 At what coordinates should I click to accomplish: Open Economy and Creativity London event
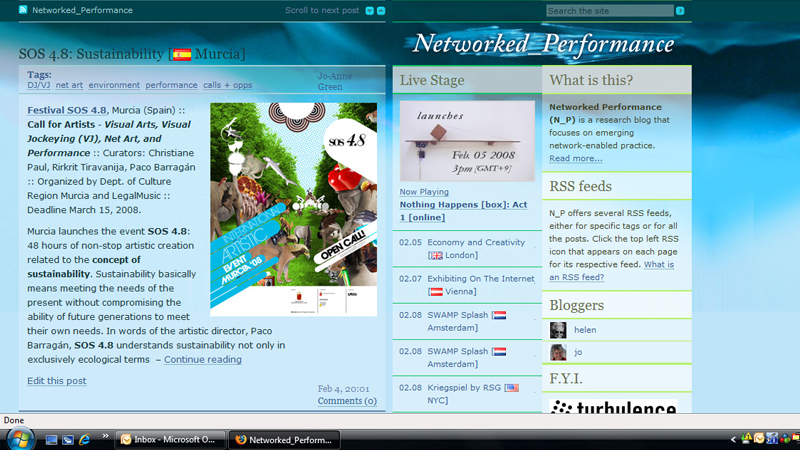[x=476, y=248]
